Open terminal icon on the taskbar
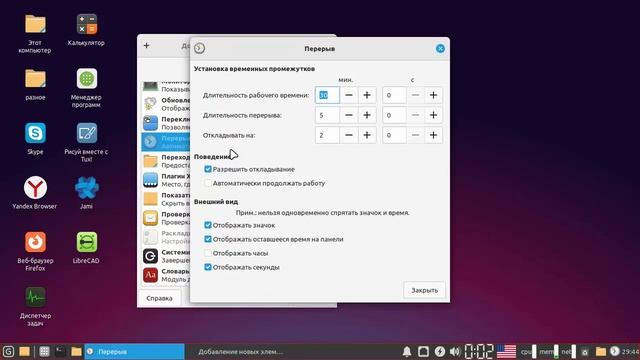This screenshot has height=360, width=640. 60,351
